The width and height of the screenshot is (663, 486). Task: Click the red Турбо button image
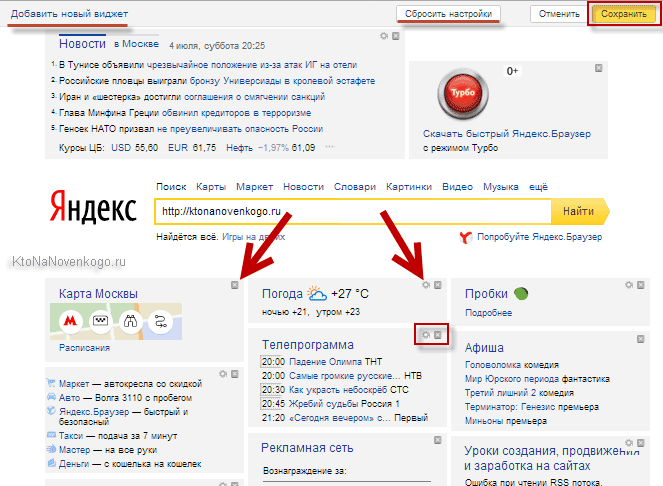461,95
